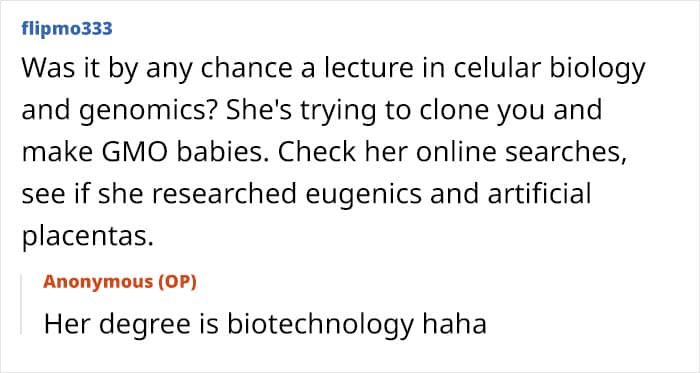Click the word 'GMO' in the comment

(134, 153)
